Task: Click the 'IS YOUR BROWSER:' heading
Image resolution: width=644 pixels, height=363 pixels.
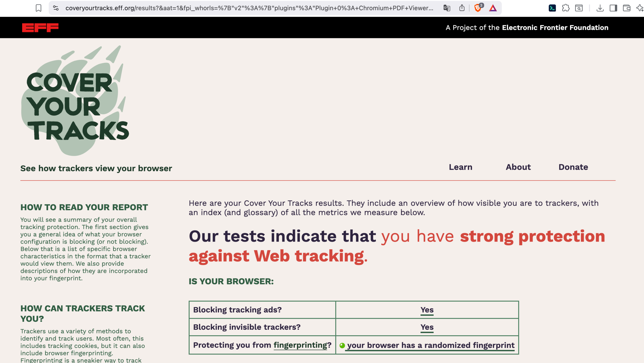Action: [x=231, y=282]
